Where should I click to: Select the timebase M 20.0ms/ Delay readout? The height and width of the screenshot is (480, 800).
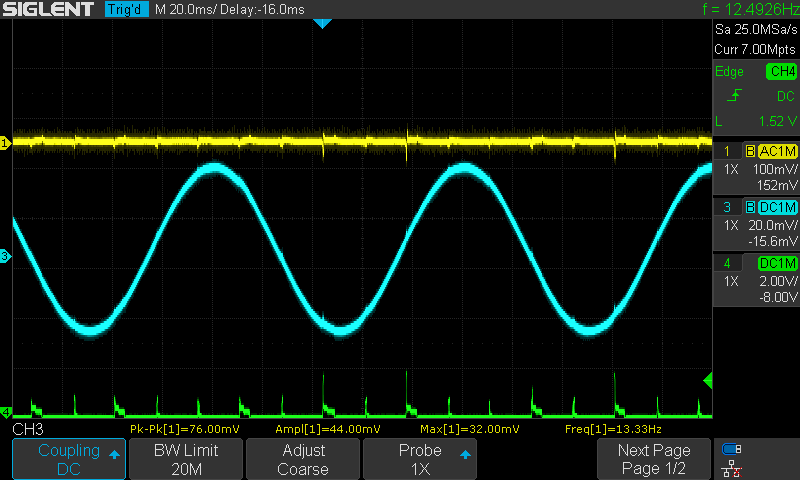pos(230,9)
